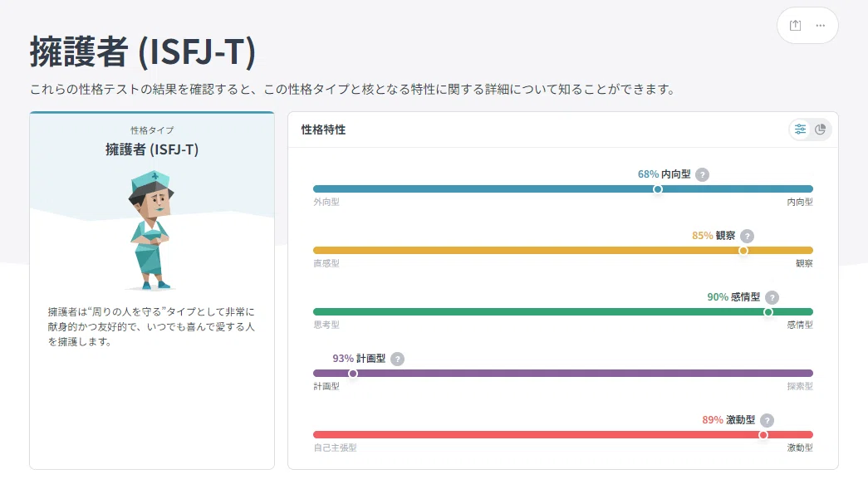Click the purple 計画型 slider handle
The width and height of the screenshot is (868, 494).
[353, 374]
